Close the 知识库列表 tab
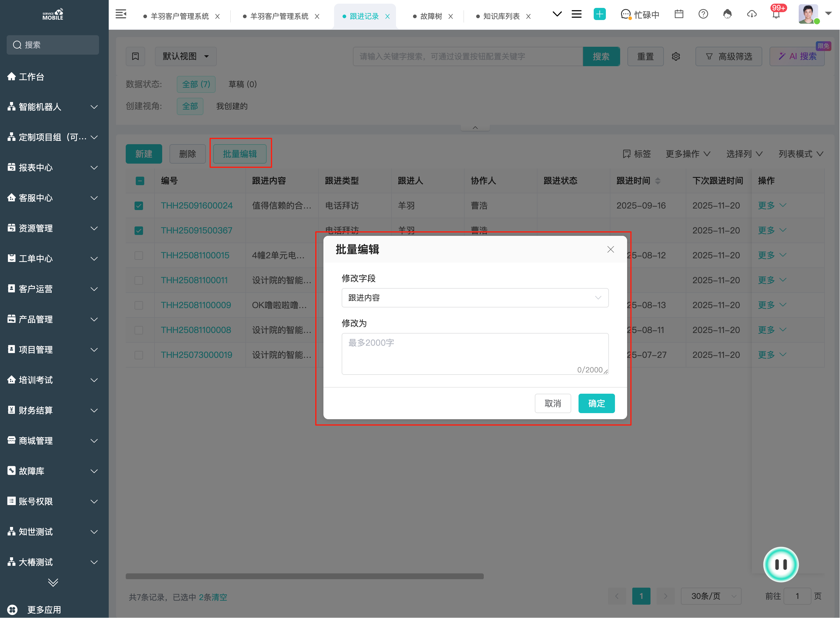This screenshot has height=618, width=840. pos(528,16)
